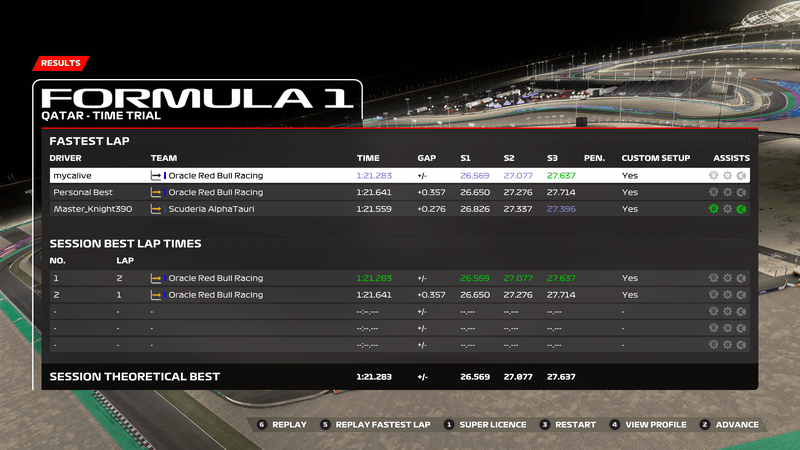The width and height of the screenshot is (800, 450).
Task: Click the traction control assist icon in mycalive row
Action: [x=713, y=176]
